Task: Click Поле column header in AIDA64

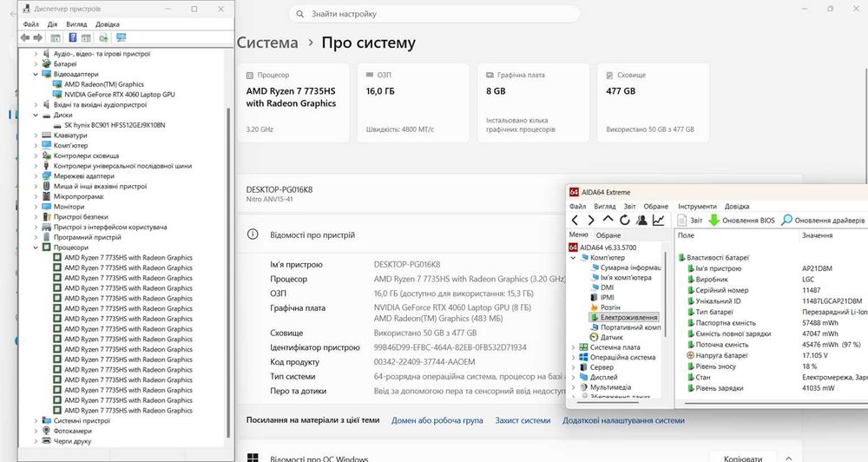Action: 686,235
